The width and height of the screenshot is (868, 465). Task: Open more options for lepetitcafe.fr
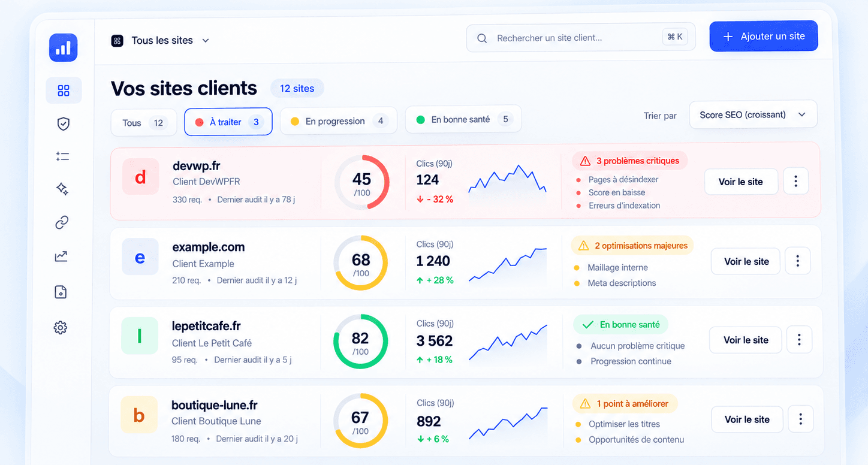[x=799, y=340]
